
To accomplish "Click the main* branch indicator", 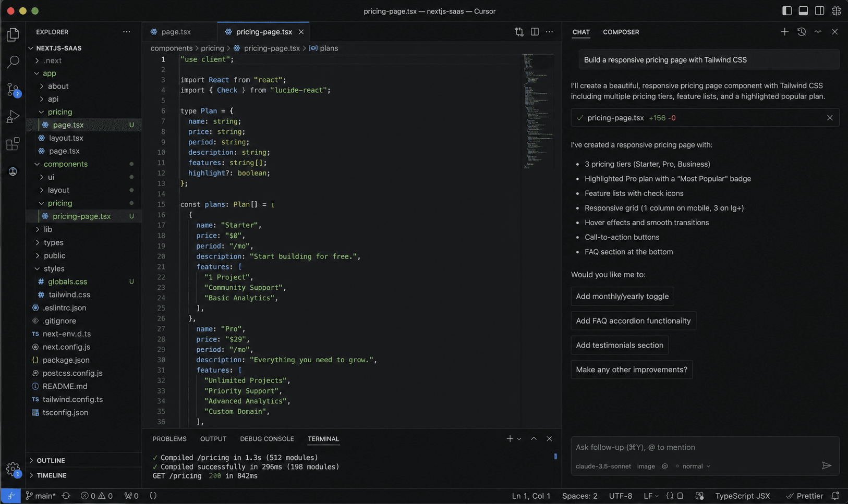I will pyautogui.click(x=40, y=496).
